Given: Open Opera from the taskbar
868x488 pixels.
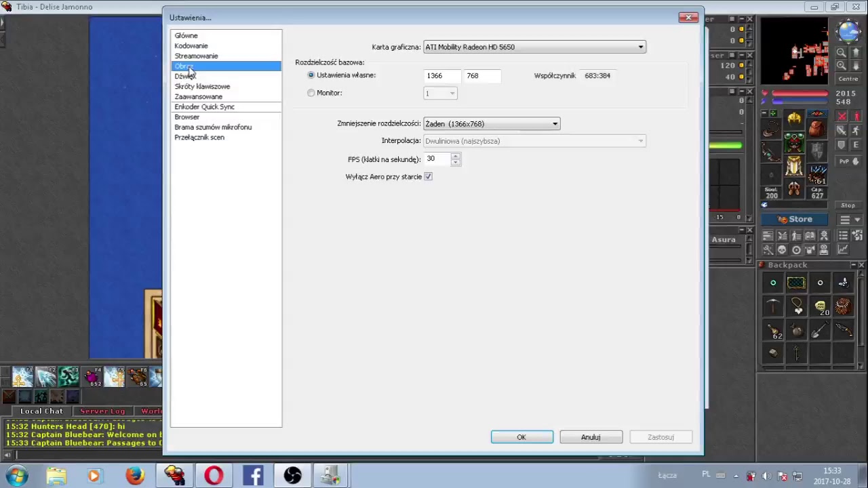Looking at the screenshot, I should [x=214, y=476].
